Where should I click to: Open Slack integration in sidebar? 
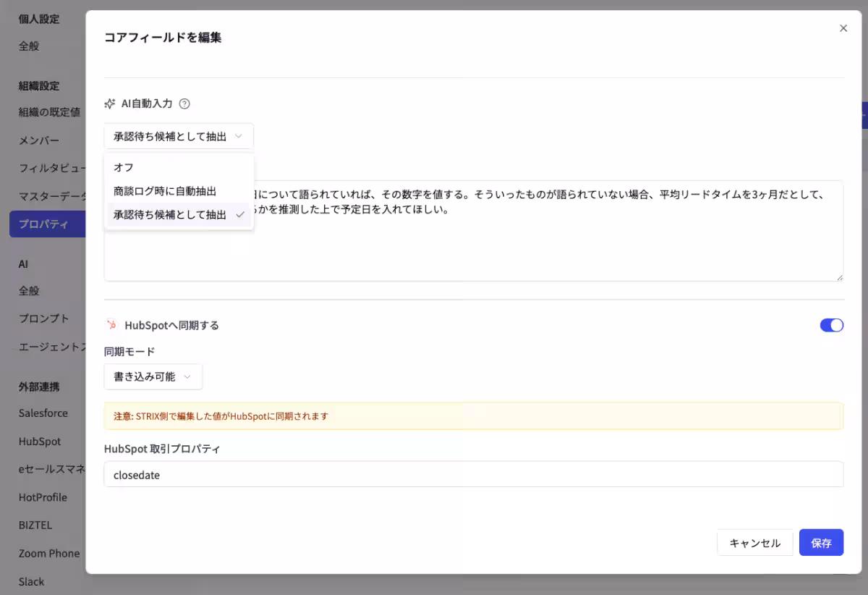pos(32,582)
